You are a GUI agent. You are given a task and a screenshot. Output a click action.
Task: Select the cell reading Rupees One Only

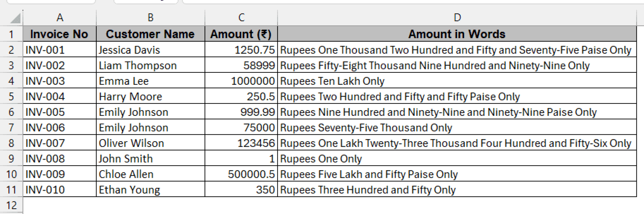tap(456, 159)
